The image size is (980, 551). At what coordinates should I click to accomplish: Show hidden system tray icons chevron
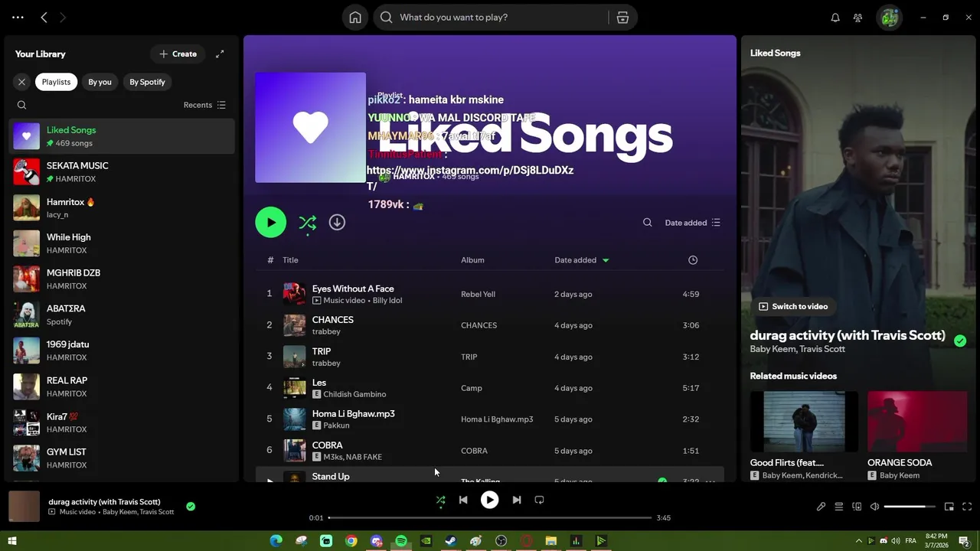click(858, 541)
